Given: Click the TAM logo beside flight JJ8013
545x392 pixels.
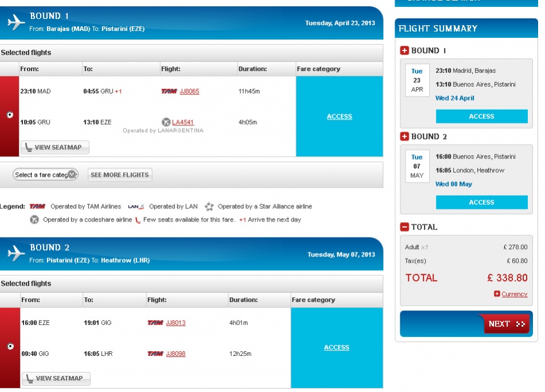Looking at the screenshot, I should 155,323.
